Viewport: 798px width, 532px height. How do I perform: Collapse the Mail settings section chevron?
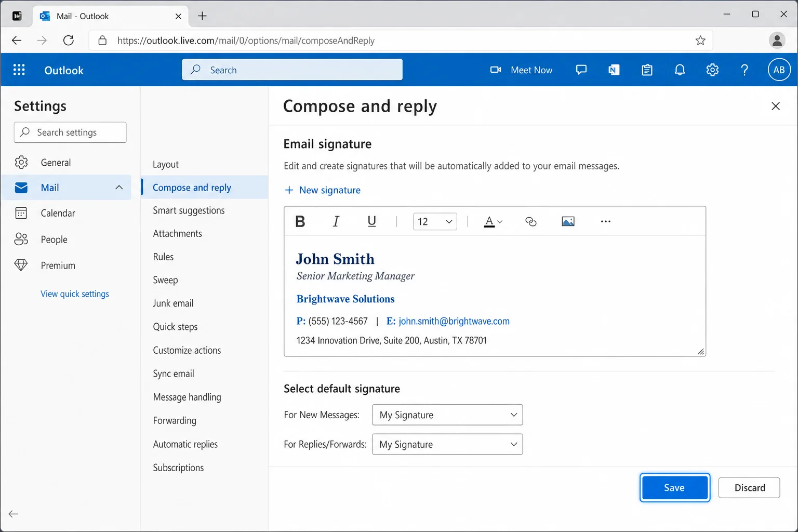point(119,188)
